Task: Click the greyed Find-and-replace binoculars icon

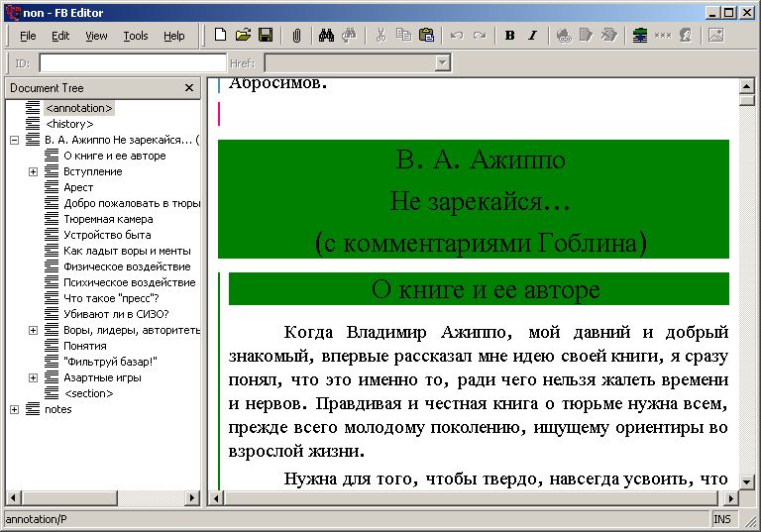Action: pos(349,35)
